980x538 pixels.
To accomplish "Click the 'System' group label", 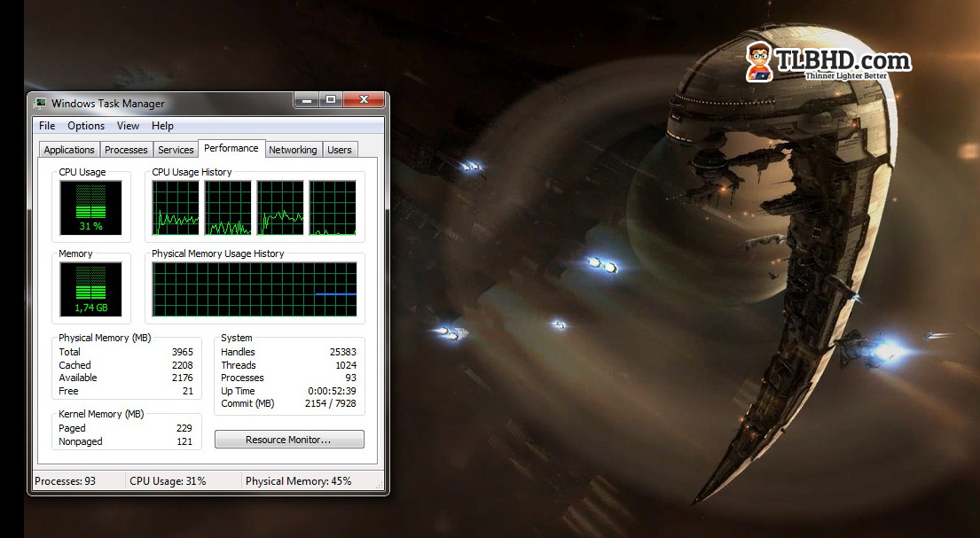I will point(236,338).
